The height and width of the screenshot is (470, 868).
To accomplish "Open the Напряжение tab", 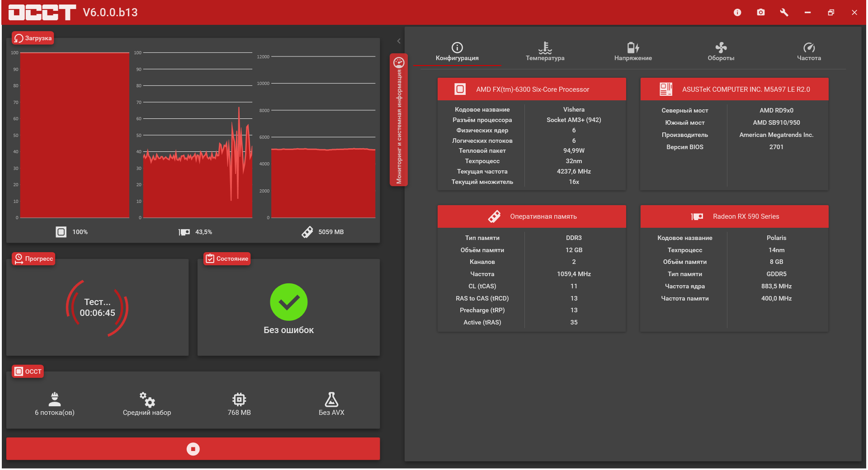I will pyautogui.click(x=633, y=52).
